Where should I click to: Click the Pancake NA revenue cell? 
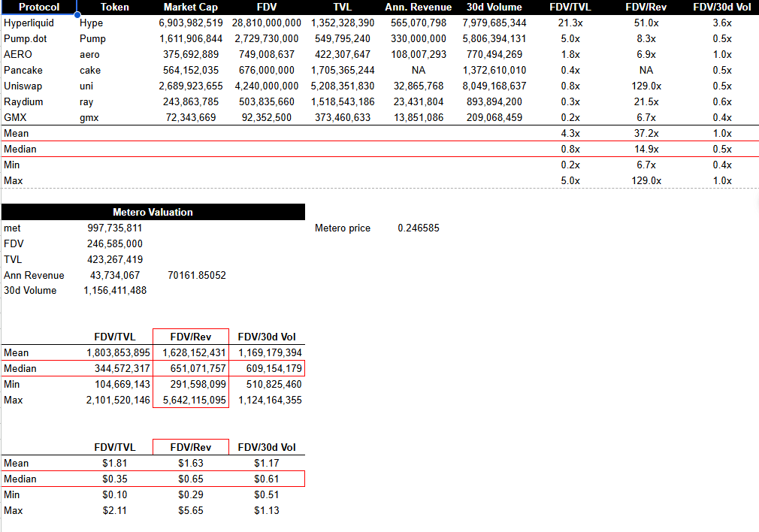click(419, 70)
